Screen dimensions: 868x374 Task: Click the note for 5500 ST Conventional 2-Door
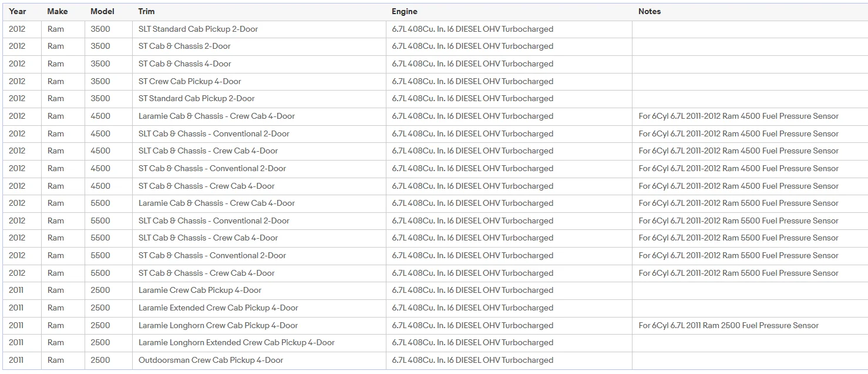click(x=738, y=255)
